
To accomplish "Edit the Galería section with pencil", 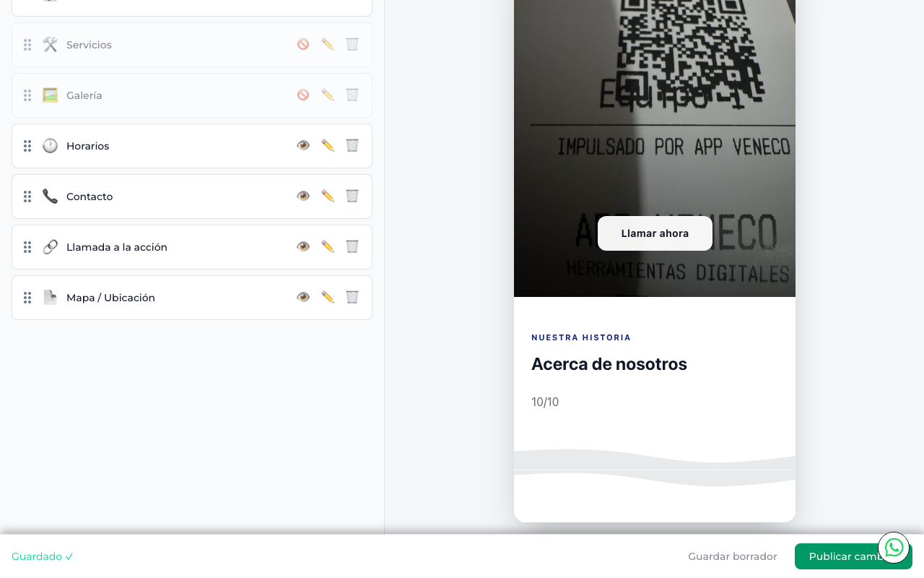I will [x=328, y=95].
